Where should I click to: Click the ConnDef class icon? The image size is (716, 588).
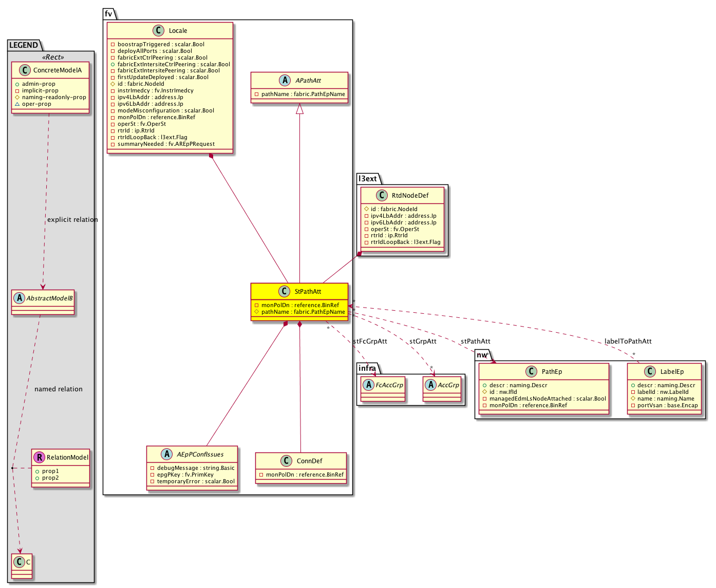click(287, 461)
